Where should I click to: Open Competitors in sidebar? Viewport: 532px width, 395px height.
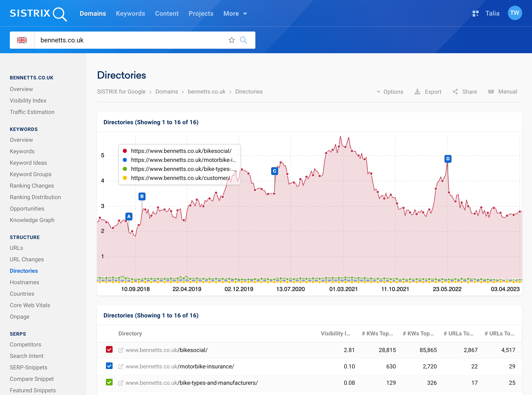pyautogui.click(x=25, y=344)
